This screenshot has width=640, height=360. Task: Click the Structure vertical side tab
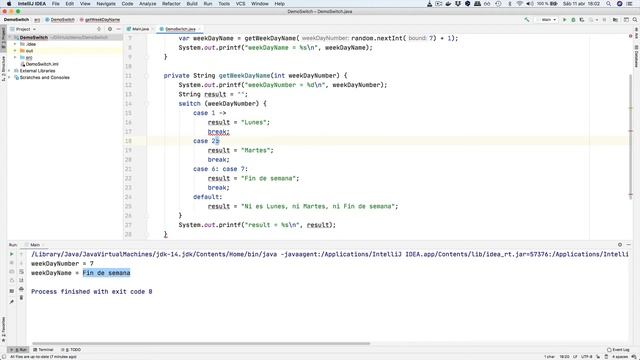click(x=3, y=68)
